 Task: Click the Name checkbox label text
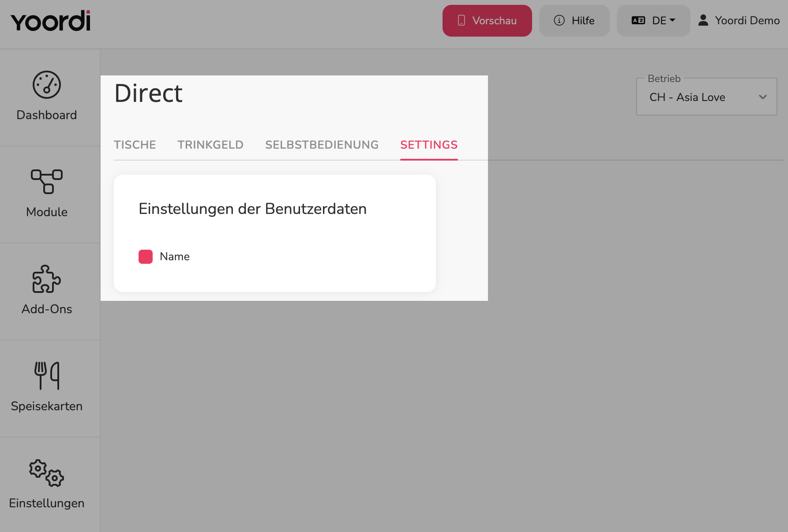[175, 257]
